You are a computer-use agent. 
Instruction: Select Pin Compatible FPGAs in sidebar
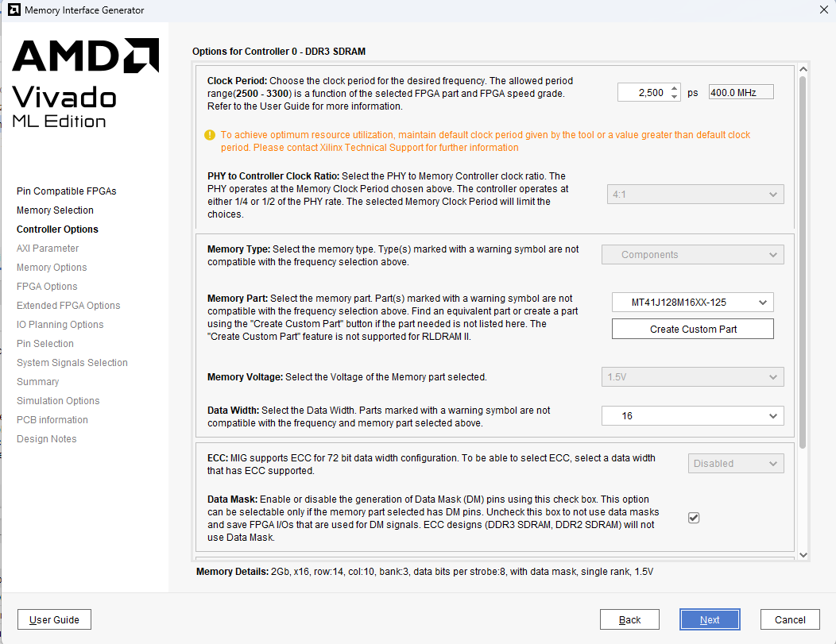[x=67, y=191]
